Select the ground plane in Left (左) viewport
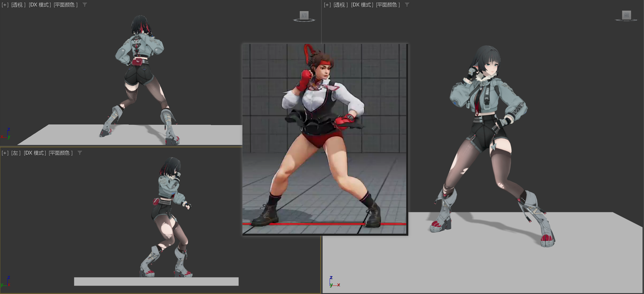The image size is (644, 294). click(156, 281)
